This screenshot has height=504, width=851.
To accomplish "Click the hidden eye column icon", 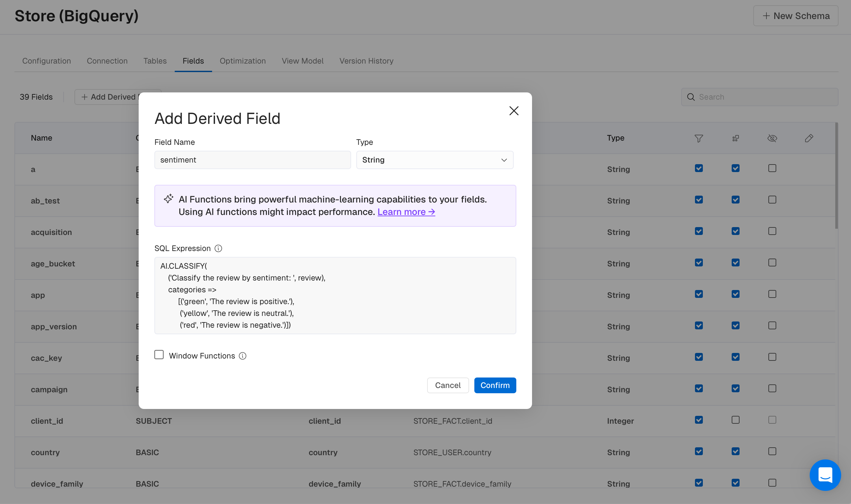I will coord(772,138).
